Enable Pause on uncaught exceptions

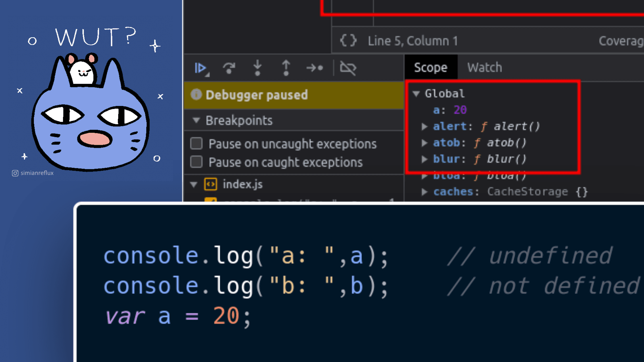(196, 143)
